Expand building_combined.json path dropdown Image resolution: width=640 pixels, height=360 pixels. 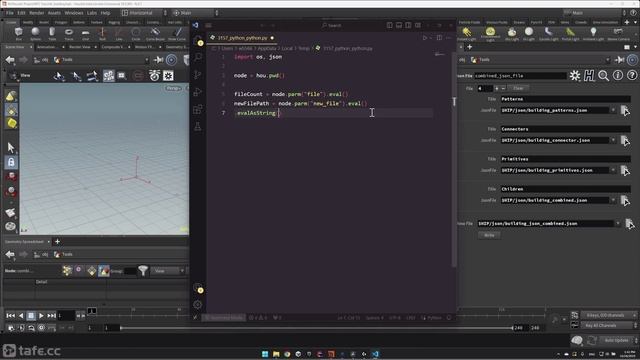point(613,200)
